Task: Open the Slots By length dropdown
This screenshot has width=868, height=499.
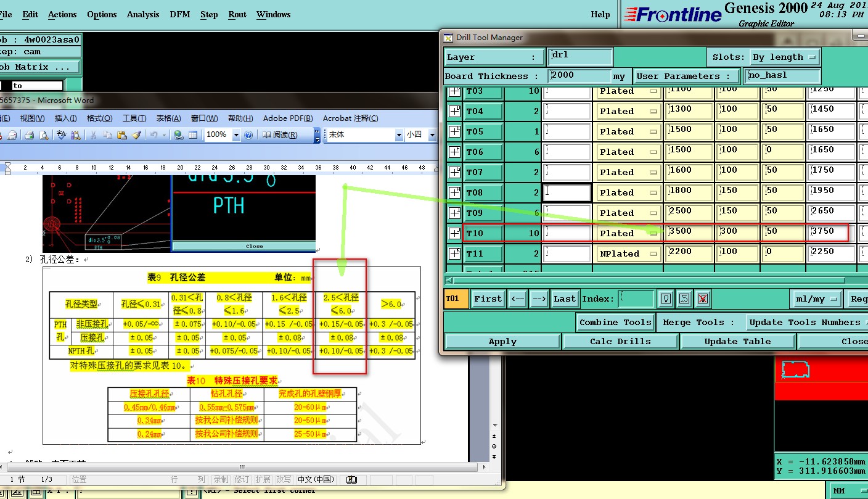Action: point(785,57)
